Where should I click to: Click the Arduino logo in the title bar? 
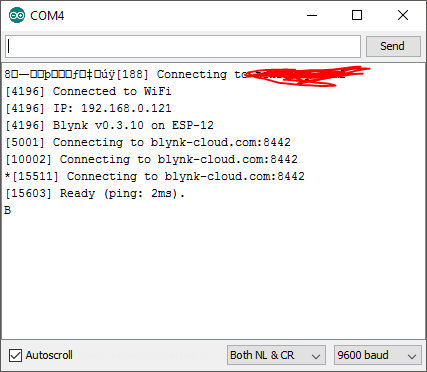coord(17,15)
